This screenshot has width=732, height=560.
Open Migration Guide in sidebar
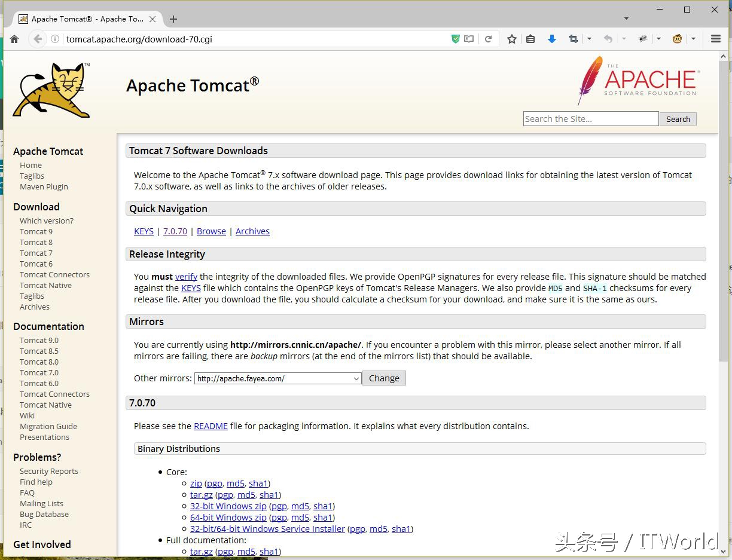(x=48, y=426)
